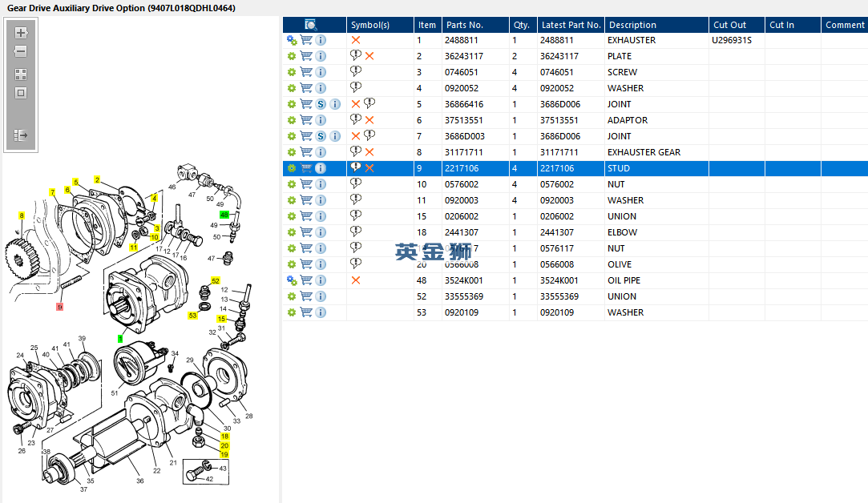868x503 pixels.
Task: Click red X symbol in OIL PIPE row
Action: click(x=355, y=280)
